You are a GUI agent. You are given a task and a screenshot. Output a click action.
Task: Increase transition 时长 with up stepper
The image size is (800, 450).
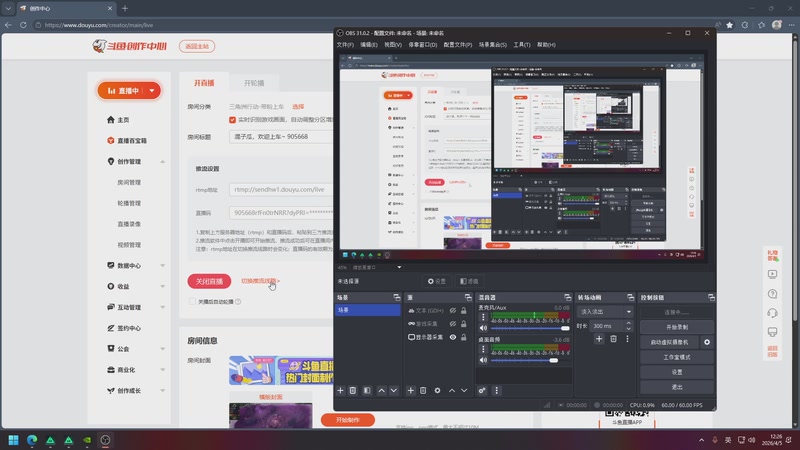[x=629, y=323]
